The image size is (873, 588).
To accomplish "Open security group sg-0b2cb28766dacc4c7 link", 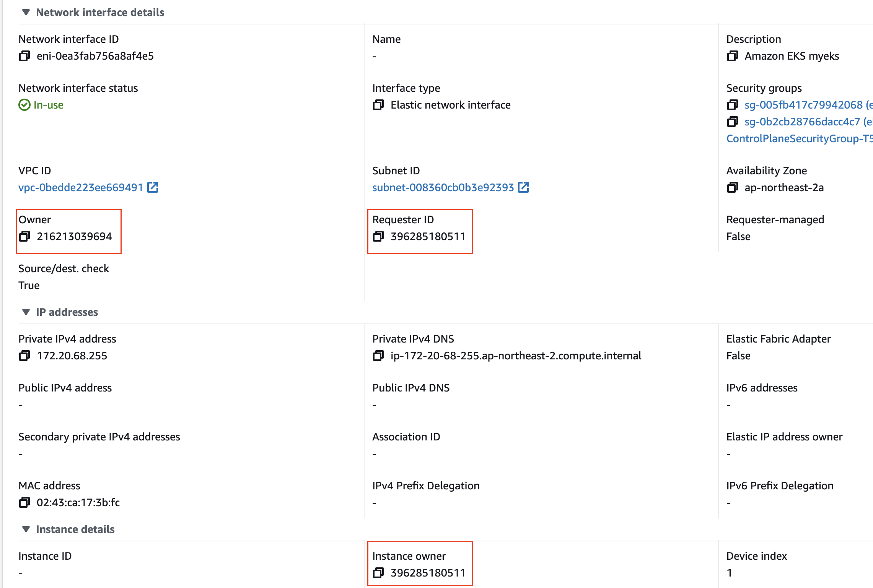I will pos(801,122).
